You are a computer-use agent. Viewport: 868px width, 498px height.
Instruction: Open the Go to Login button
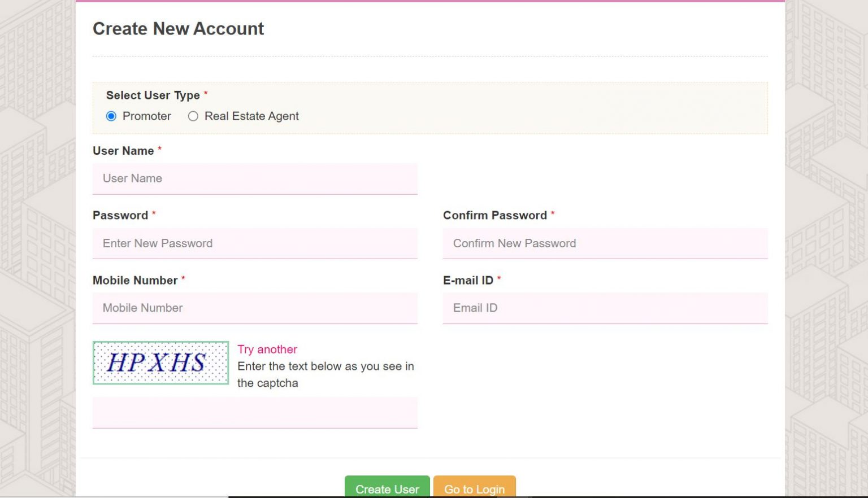pyautogui.click(x=474, y=488)
